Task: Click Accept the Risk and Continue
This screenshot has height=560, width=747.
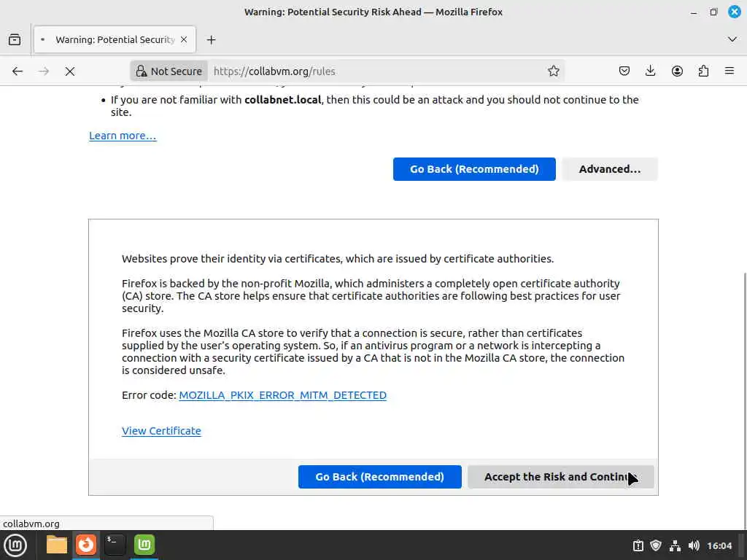Action: pos(561,477)
